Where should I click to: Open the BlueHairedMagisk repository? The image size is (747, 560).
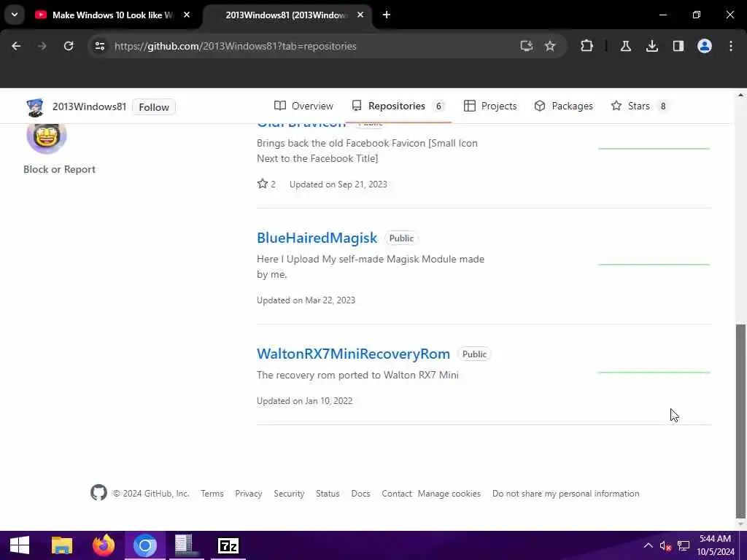click(317, 238)
